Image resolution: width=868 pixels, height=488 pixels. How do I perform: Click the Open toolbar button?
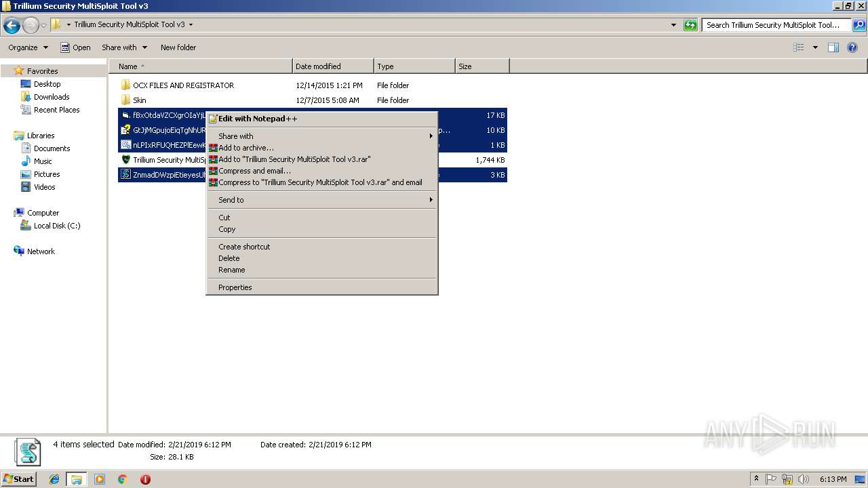75,47
